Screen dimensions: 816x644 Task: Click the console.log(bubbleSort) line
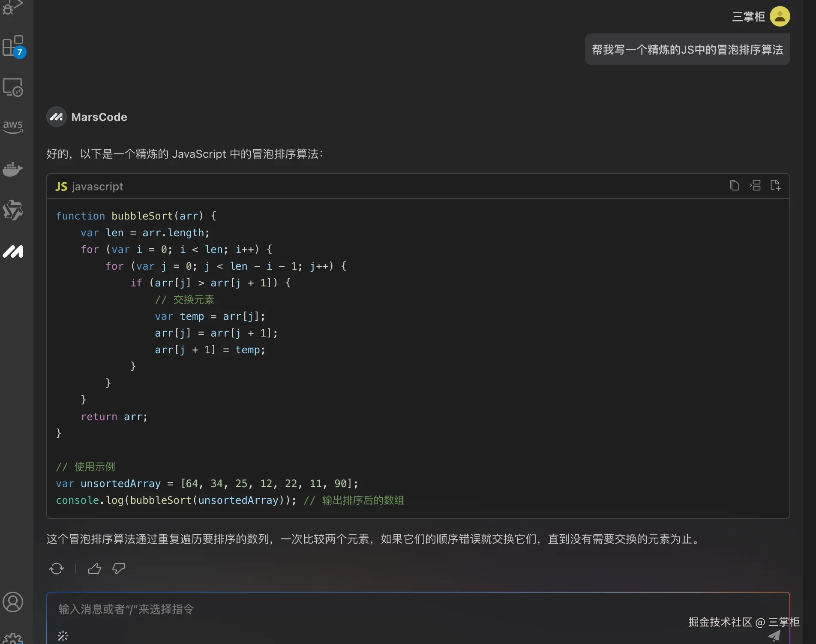[230, 500]
